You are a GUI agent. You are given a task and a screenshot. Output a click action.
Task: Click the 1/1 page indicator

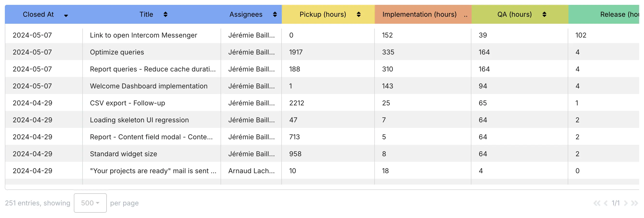[x=615, y=203]
